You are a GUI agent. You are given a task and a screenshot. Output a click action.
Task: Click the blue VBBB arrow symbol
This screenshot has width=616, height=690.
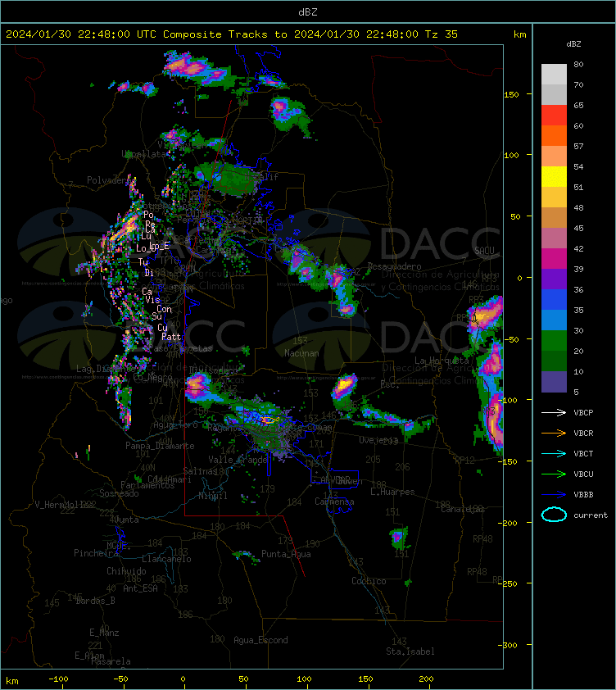point(554,495)
